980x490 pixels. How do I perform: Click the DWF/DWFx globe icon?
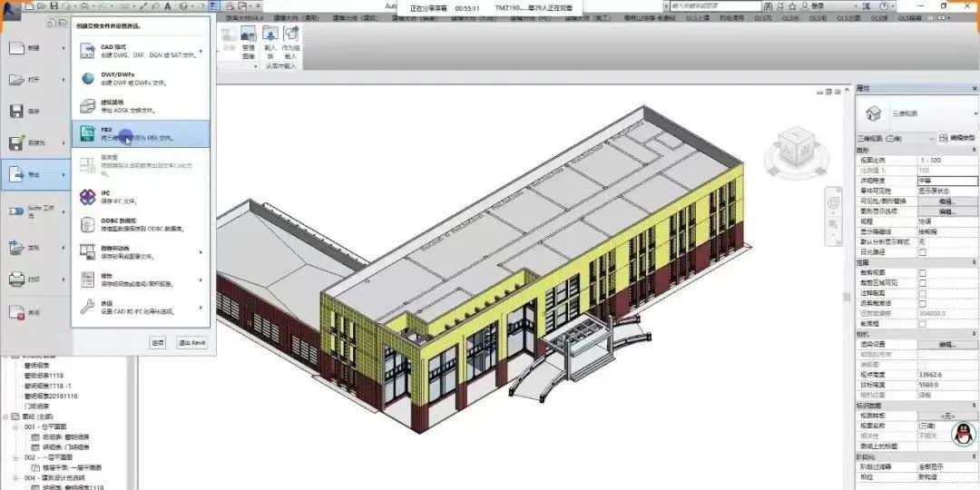[x=88, y=79]
